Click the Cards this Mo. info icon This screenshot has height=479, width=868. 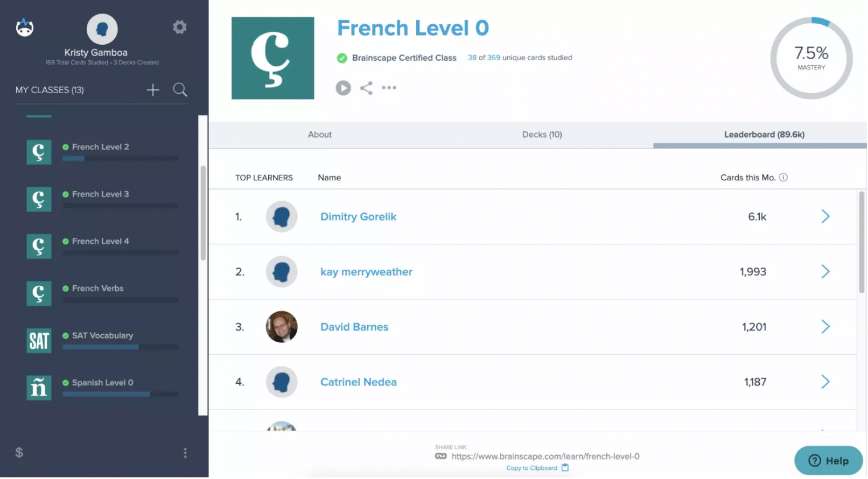783,178
